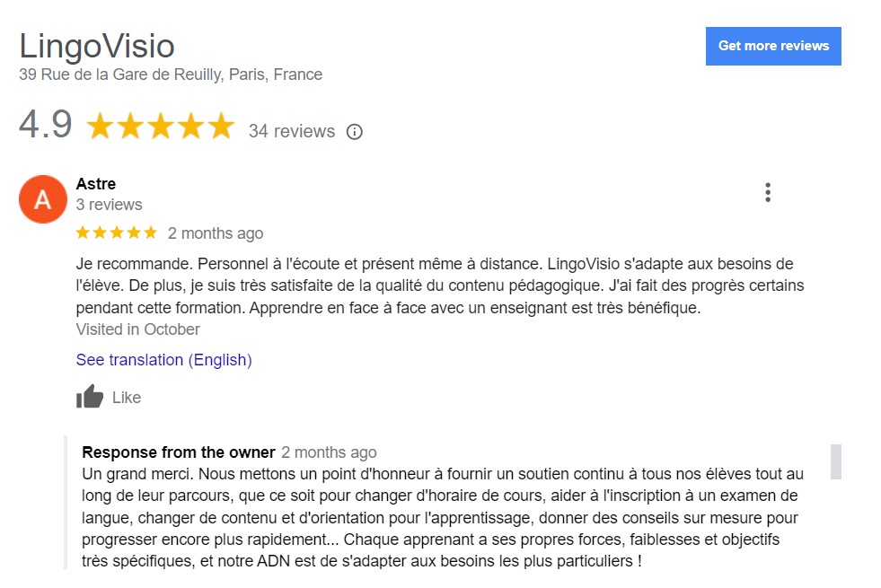Viewport: 881px width, 588px height.
Task: Click Astre's orange avatar circle
Action: [42, 198]
